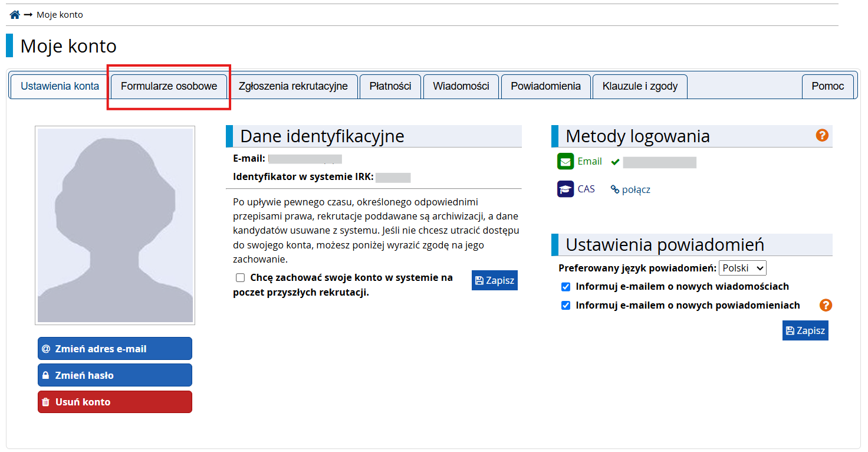Open Formularze osobowe tab
The height and width of the screenshot is (452, 868).
coord(169,86)
